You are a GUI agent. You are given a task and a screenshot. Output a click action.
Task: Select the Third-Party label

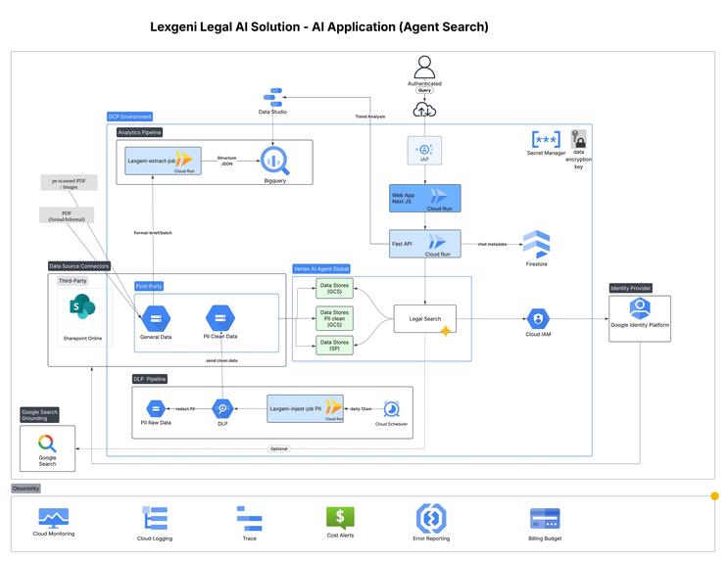[x=73, y=281]
